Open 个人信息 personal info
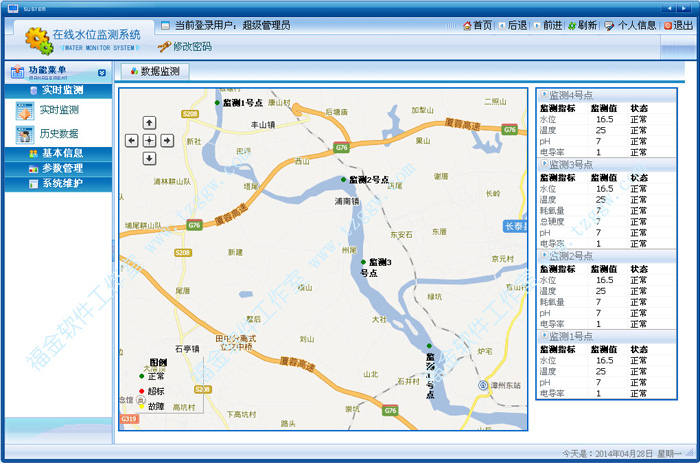The height and width of the screenshot is (463, 700). 630,25
